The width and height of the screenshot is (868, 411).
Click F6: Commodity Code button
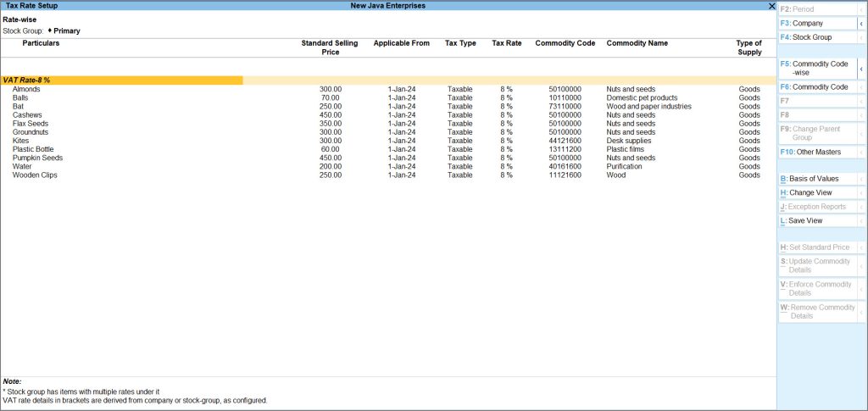click(x=818, y=87)
